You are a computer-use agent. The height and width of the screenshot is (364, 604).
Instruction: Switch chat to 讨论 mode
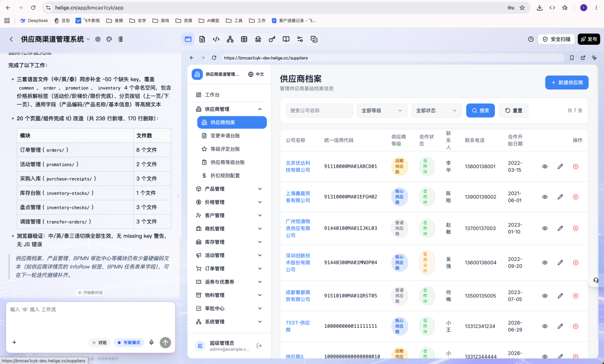100,343
